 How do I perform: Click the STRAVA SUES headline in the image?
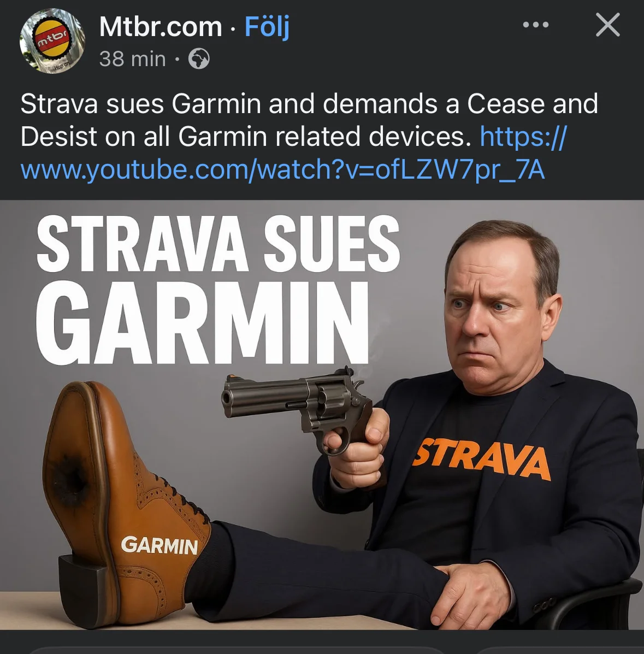pos(218,244)
